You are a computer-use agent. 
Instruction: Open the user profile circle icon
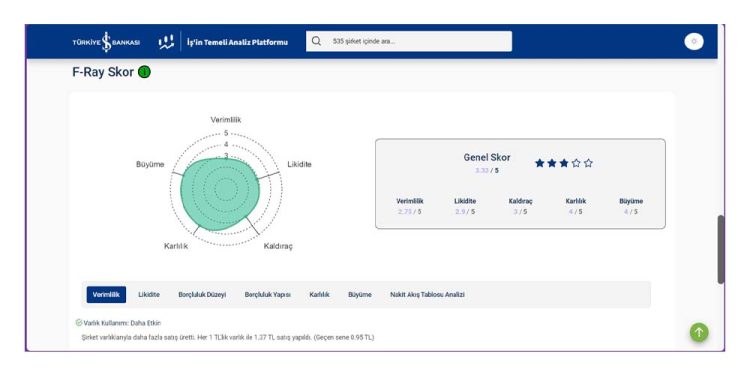[x=694, y=42]
